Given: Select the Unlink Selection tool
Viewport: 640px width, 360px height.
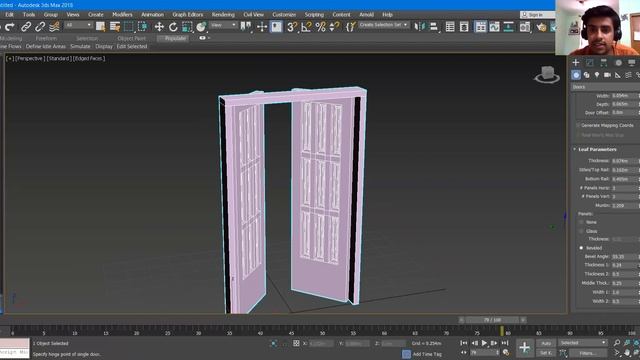Looking at the screenshot, I should click(40, 27).
